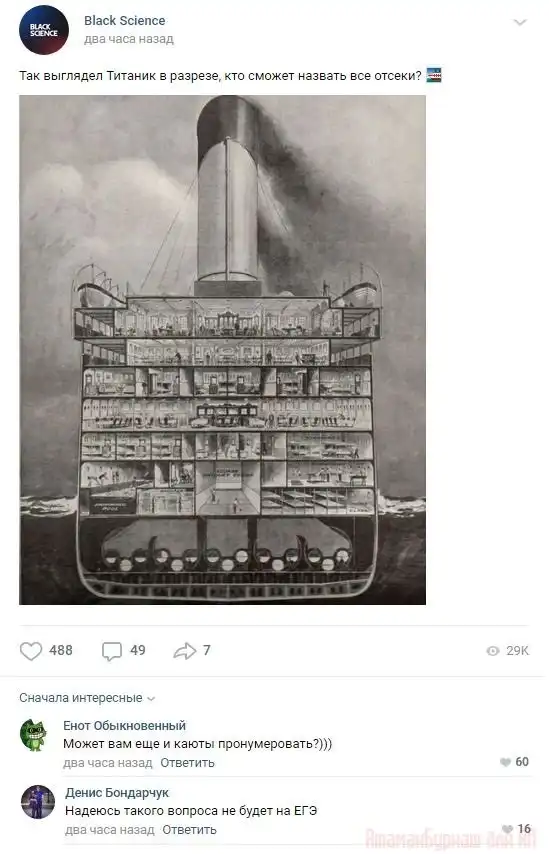Viewport: 549px width, 854px height.
Task: Click the chevron next to Сначала интересные
Action: (151, 699)
